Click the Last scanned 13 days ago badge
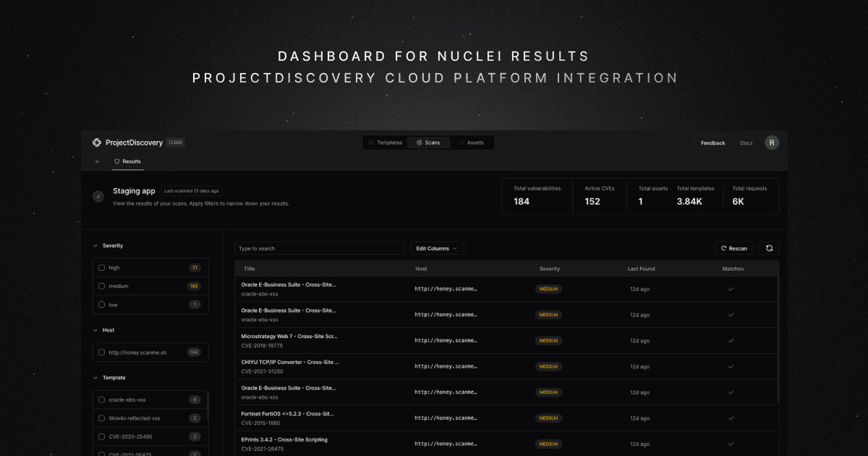 tap(192, 191)
